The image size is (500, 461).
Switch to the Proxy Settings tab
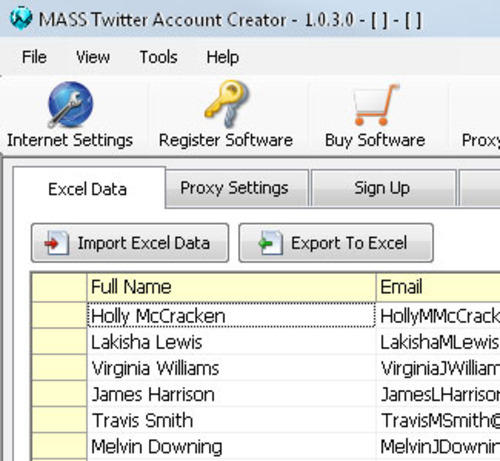[237, 188]
